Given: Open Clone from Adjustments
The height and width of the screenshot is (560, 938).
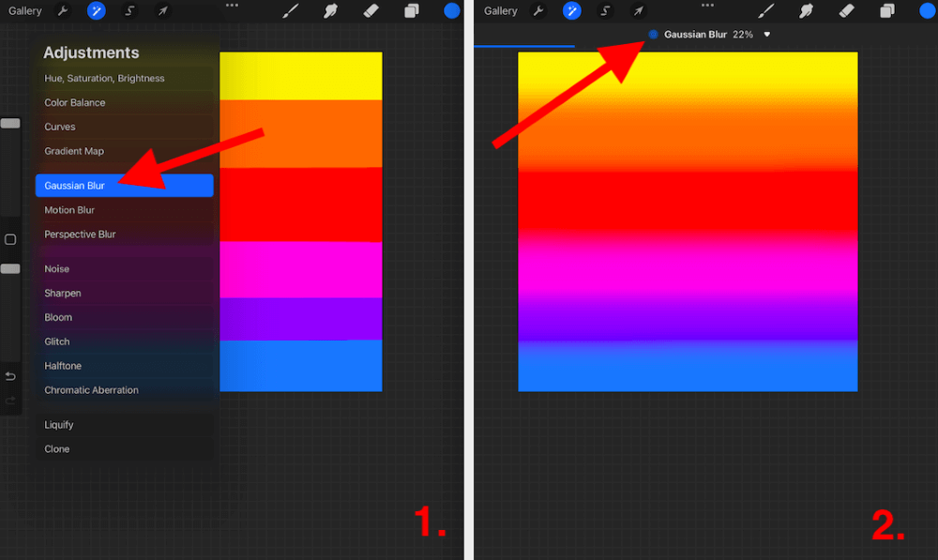Looking at the screenshot, I should [x=125, y=449].
